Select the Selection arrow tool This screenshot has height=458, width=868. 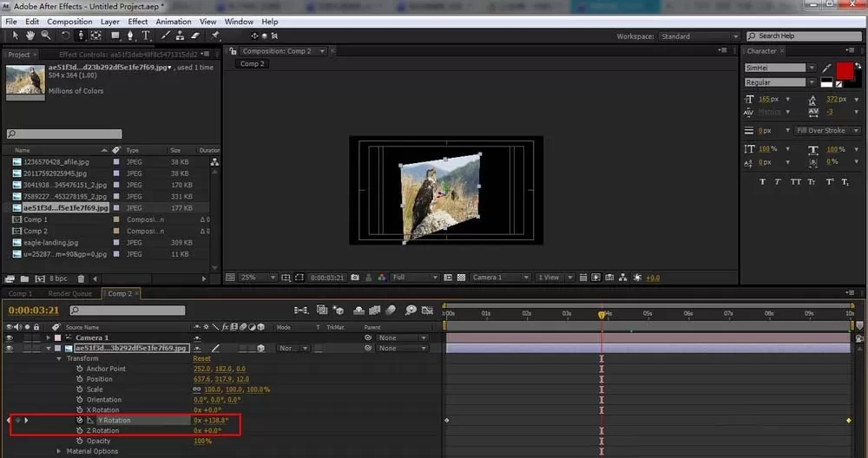point(16,36)
